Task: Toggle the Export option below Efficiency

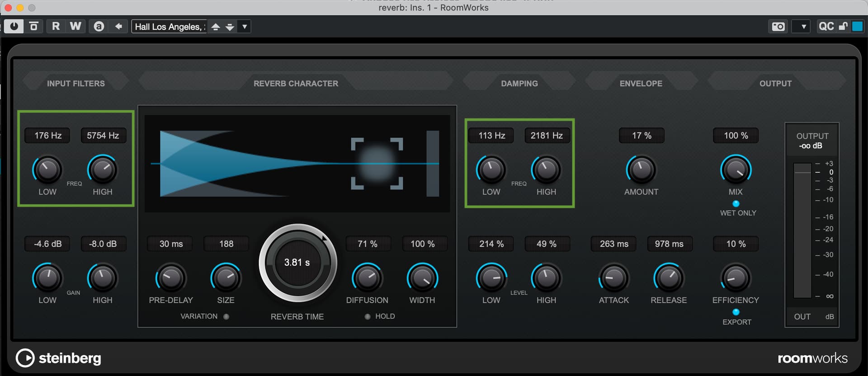Action: pos(736,312)
